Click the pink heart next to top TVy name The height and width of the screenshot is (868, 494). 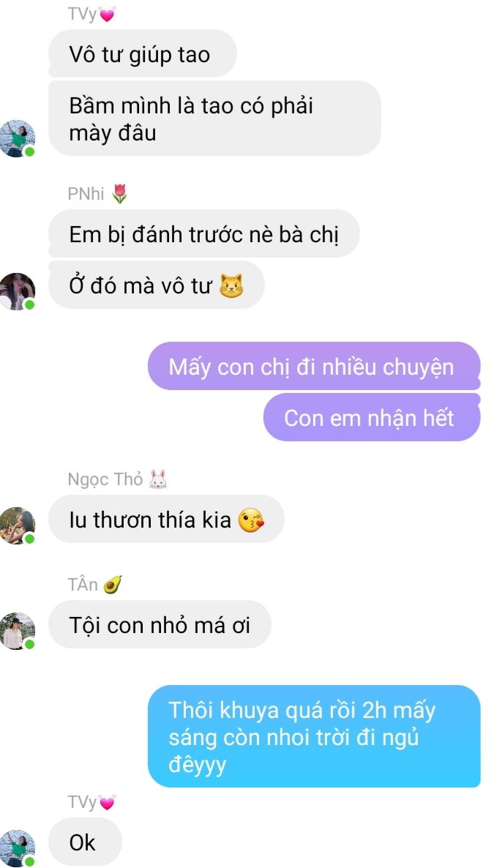coord(107,15)
